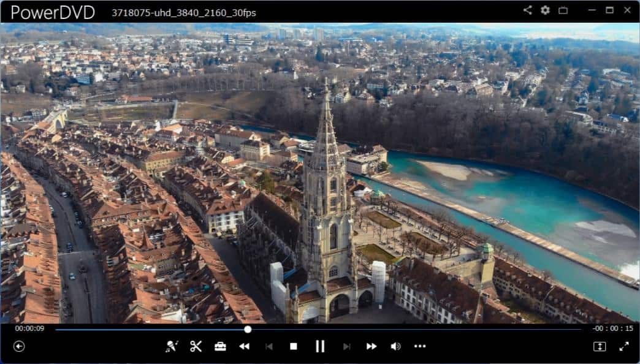Jump to the previous chapter
The image size is (640, 364).
[x=269, y=346]
